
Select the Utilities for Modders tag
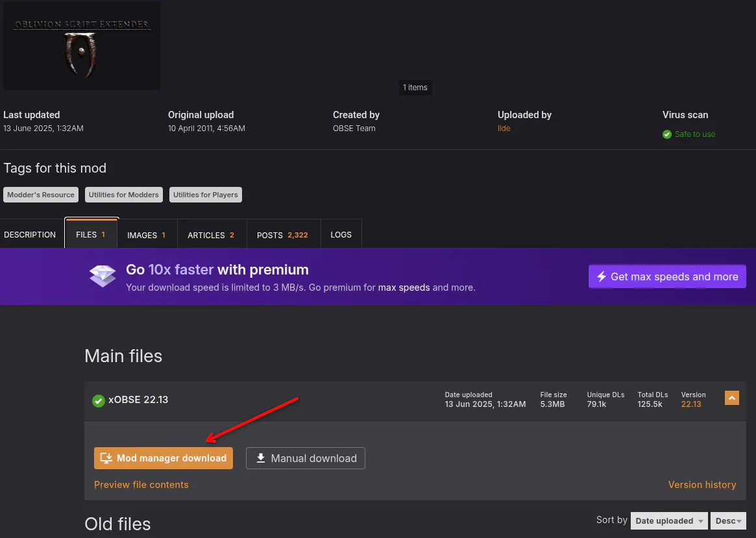coord(123,195)
